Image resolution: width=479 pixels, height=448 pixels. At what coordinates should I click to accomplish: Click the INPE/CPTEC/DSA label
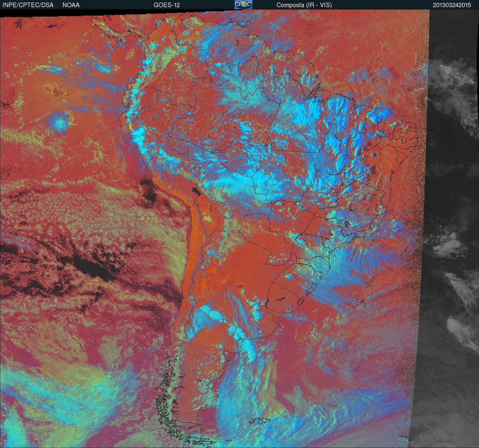point(28,5)
